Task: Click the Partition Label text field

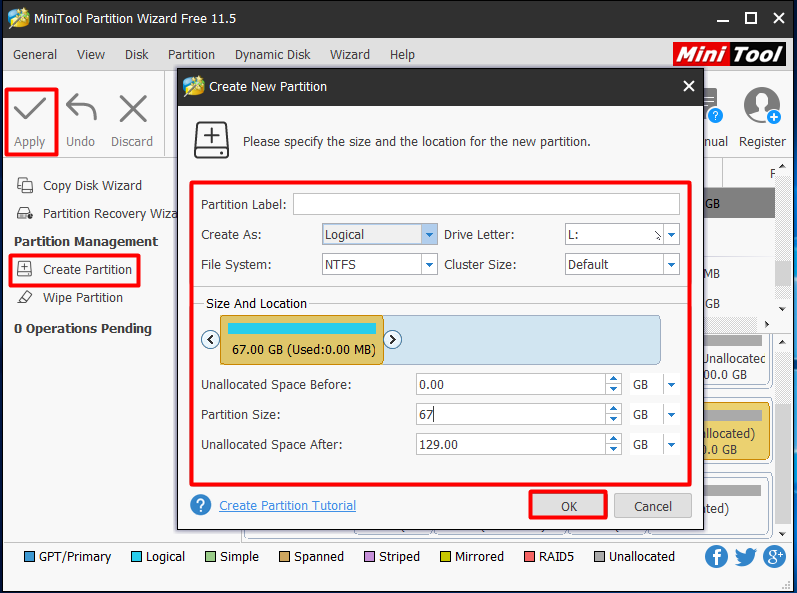Action: click(x=486, y=205)
